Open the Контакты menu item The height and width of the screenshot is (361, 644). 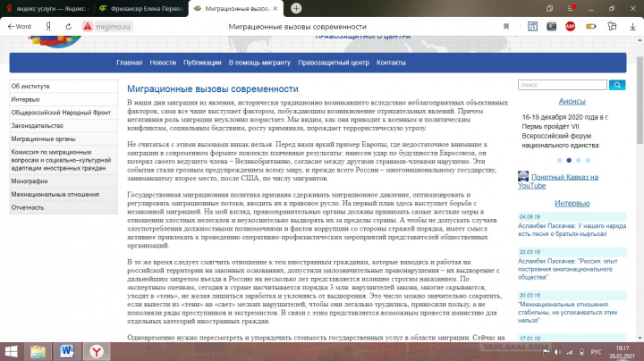pyautogui.click(x=391, y=63)
